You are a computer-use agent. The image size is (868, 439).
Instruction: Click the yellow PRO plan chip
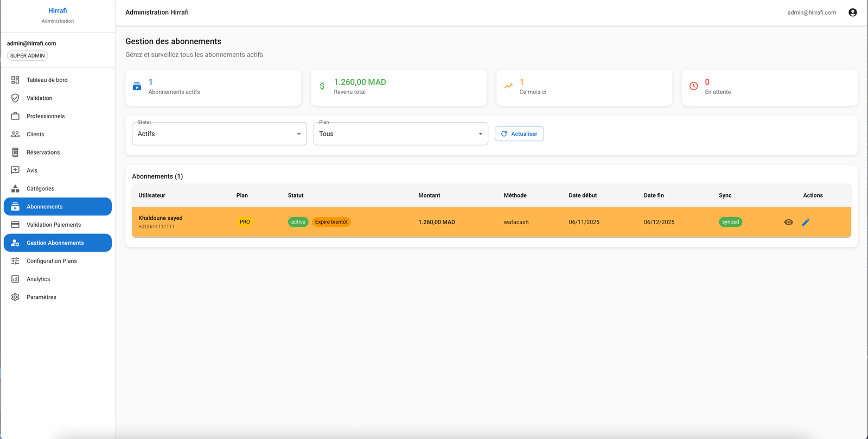click(245, 222)
